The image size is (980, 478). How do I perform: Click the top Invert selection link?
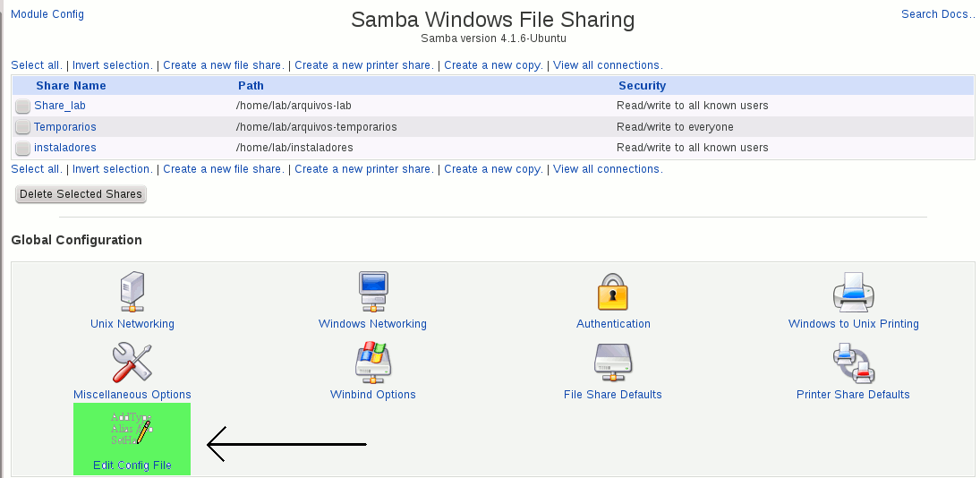113,65
